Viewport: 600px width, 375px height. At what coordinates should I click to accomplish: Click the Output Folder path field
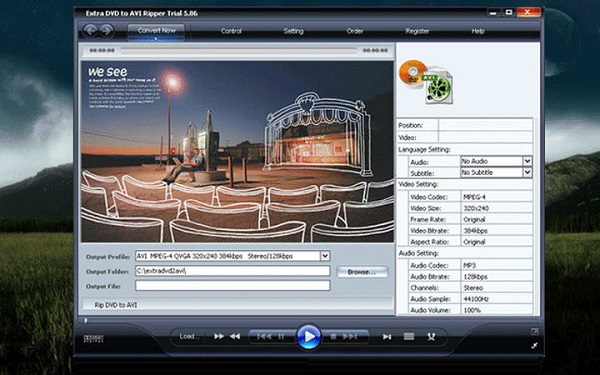tap(232, 271)
